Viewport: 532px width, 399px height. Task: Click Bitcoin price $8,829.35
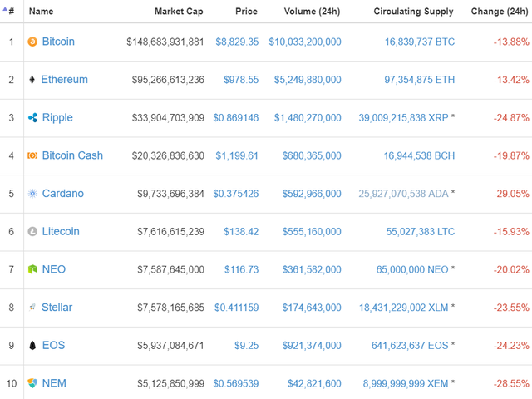point(237,42)
